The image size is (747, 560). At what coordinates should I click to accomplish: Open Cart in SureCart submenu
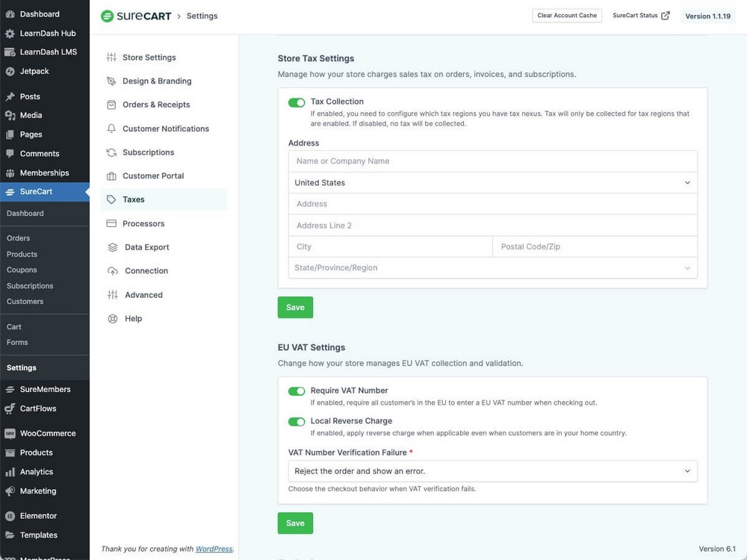(x=14, y=327)
